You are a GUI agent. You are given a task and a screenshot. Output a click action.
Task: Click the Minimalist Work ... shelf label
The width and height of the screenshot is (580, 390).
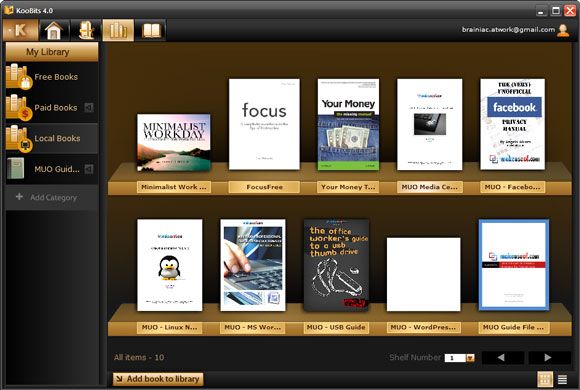(174, 187)
